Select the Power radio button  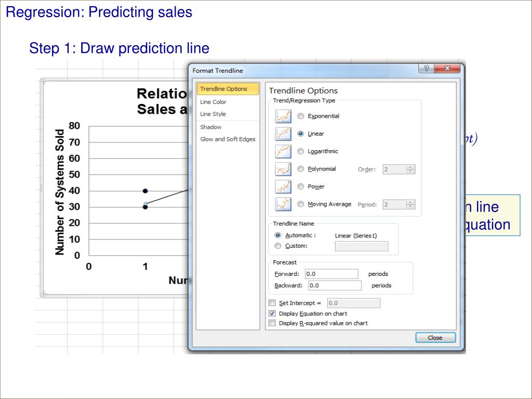[x=300, y=187]
